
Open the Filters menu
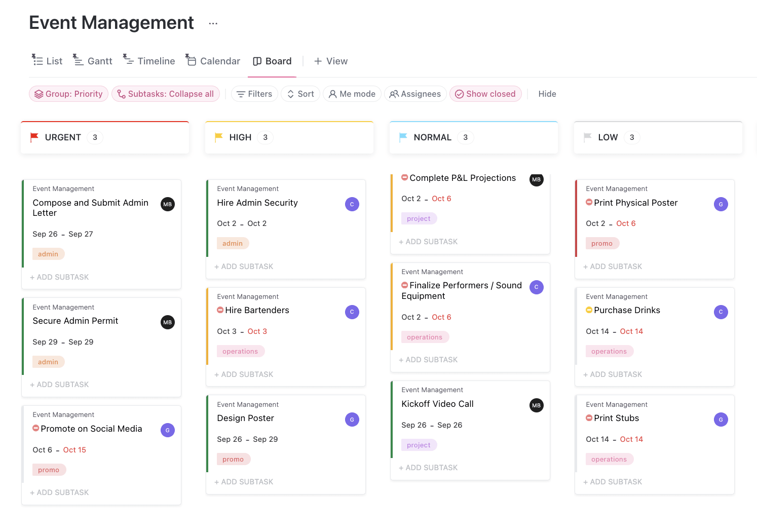tap(254, 94)
